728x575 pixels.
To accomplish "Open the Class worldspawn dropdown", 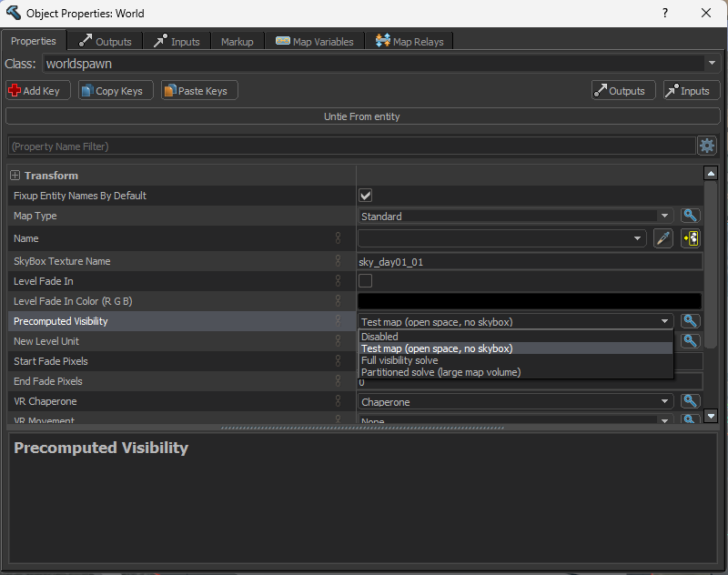I will click(712, 63).
